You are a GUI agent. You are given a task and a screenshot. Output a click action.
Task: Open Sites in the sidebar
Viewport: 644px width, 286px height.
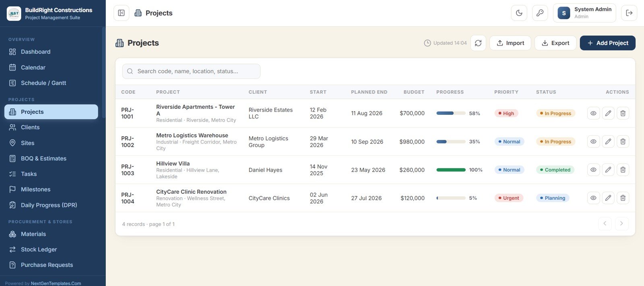[x=51, y=143]
